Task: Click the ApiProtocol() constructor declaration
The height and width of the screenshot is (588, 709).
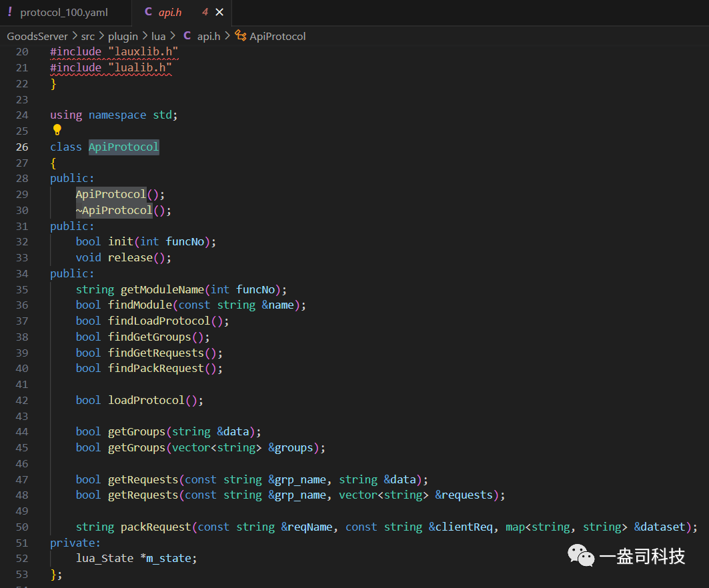Action: [120, 195]
